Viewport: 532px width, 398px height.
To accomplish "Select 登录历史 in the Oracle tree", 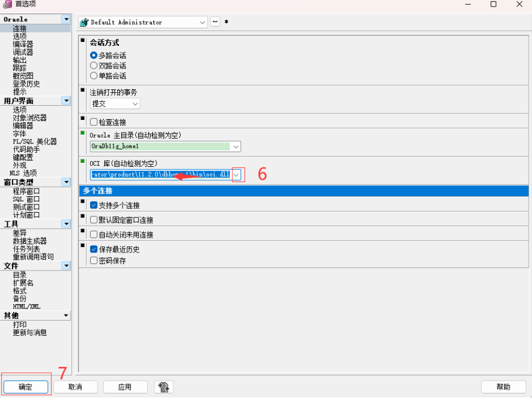I will 26,84.
